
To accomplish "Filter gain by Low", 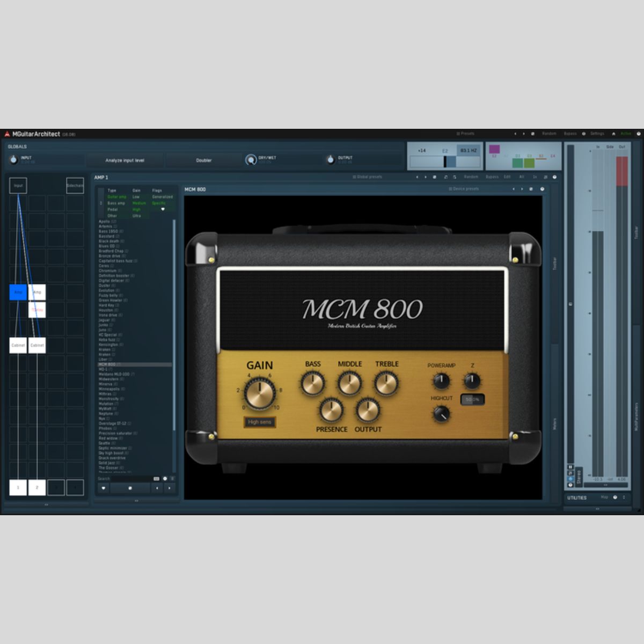I will coord(136,197).
